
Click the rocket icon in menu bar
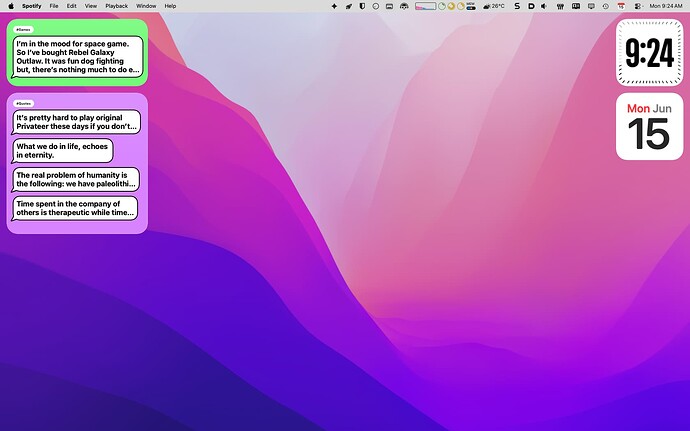pos(349,6)
